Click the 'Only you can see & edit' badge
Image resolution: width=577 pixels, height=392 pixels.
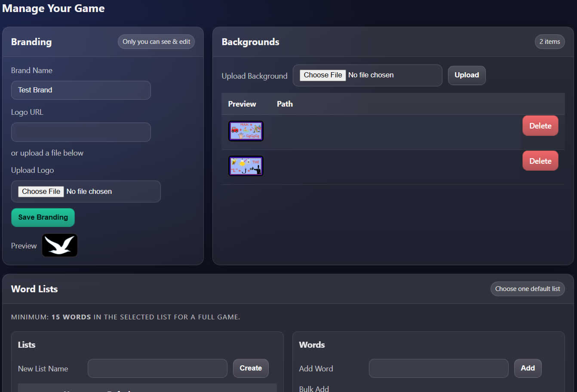156,41
